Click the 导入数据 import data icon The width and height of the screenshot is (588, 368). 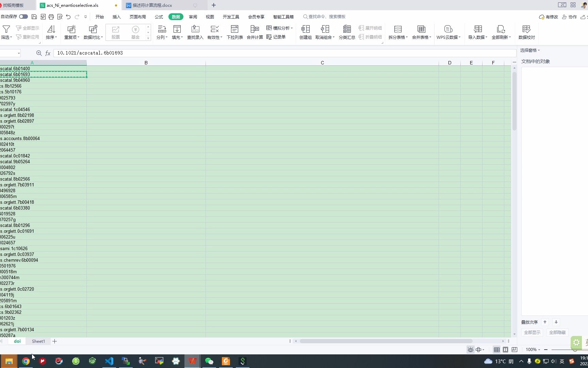point(478,29)
